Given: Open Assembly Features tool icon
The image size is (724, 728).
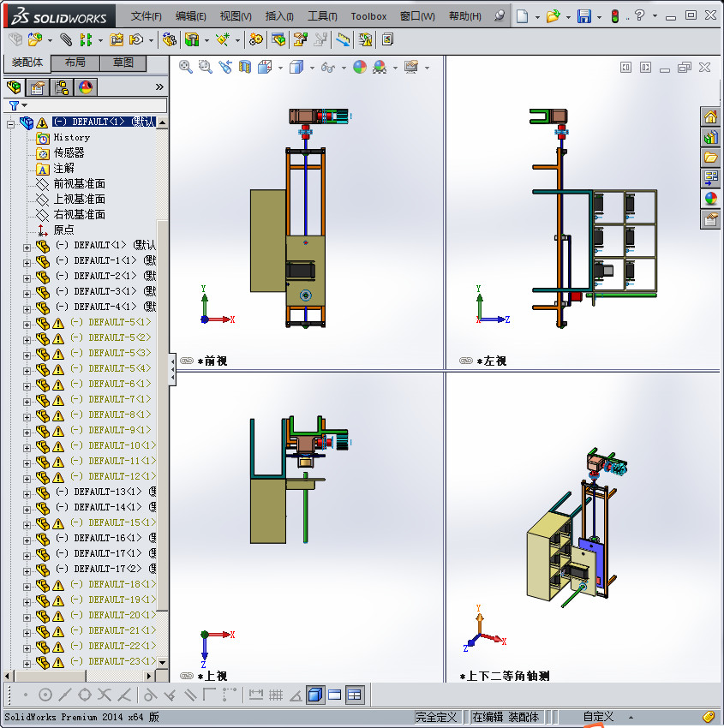Looking at the screenshot, I should pos(192,40).
